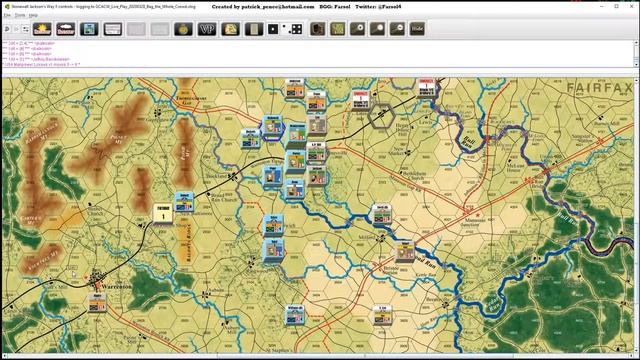
Task: Open the Tools menu
Action: pyautogui.click(x=20, y=15)
